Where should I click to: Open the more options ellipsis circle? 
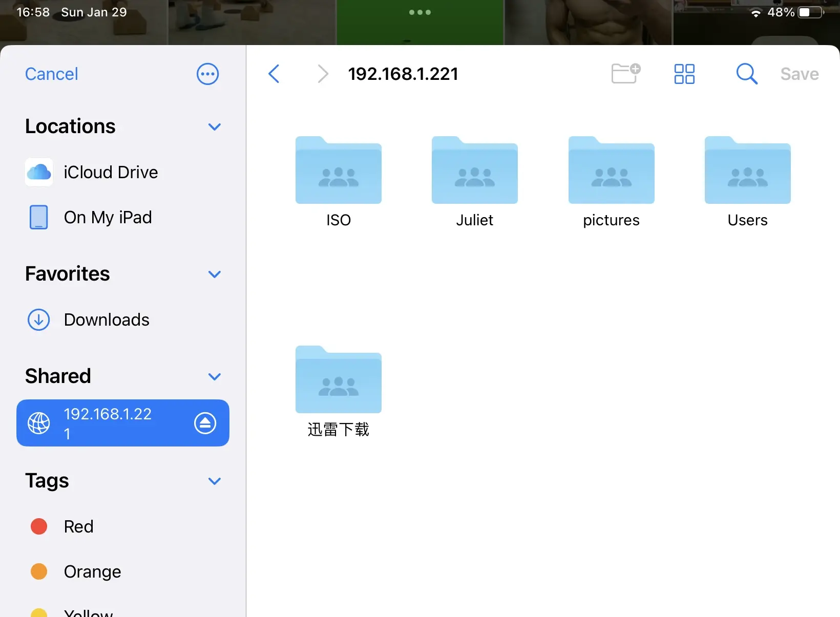coord(207,74)
